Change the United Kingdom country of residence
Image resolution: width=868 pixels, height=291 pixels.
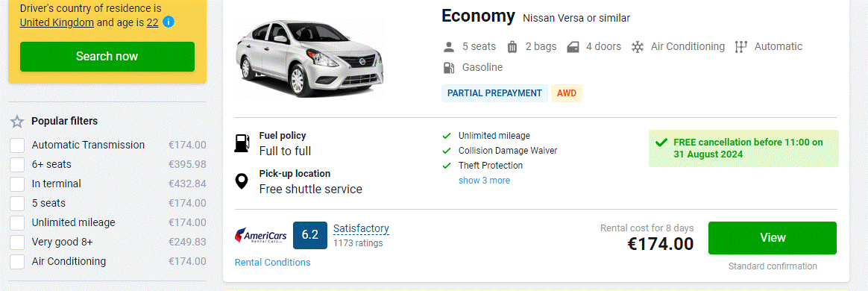click(57, 22)
